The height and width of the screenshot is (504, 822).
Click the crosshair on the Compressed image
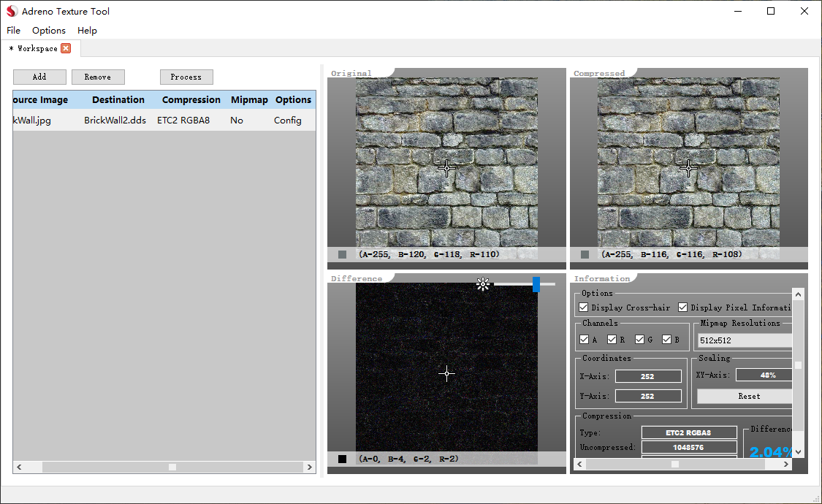pos(688,167)
